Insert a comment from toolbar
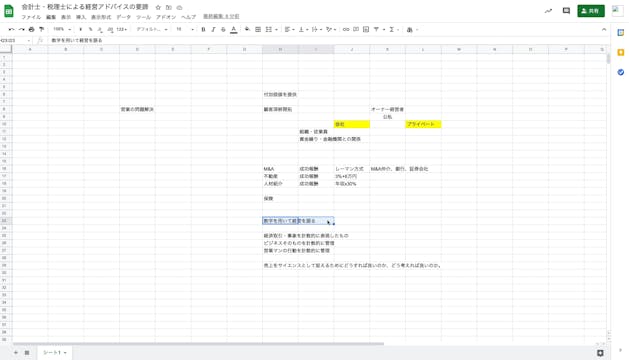 [356, 29]
